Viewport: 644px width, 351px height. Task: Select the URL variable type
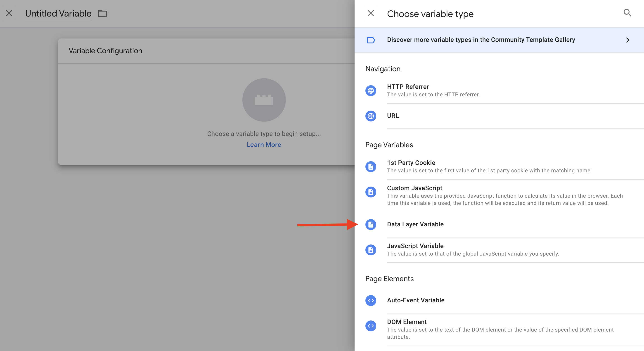point(393,116)
